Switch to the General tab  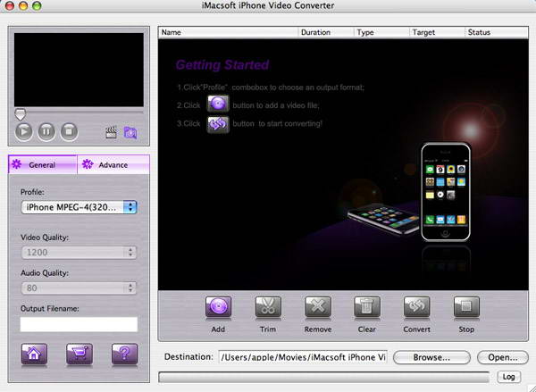[x=43, y=164]
